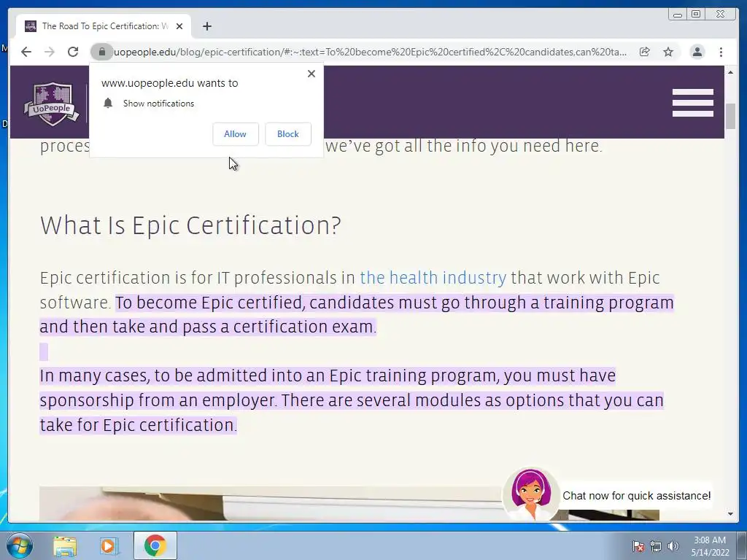Close the Road To Epic Certification tab
This screenshot has height=560, width=747.
(x=179, y=26)
